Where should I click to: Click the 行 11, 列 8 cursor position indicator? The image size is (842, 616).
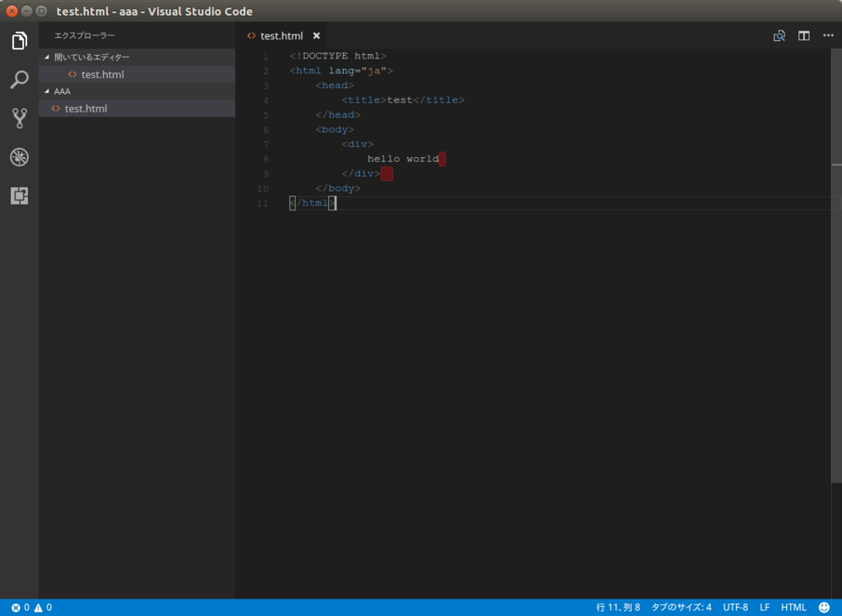pos(618,608)
